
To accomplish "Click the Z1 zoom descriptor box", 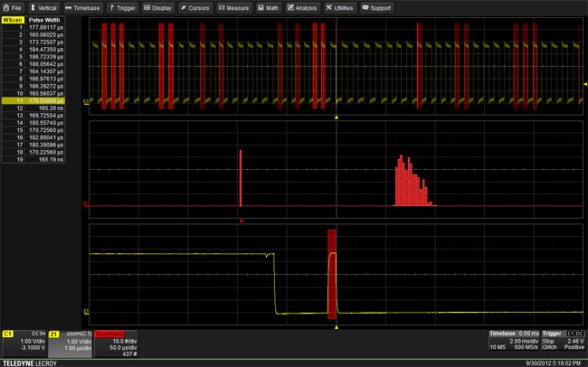I will pos(71,342).
